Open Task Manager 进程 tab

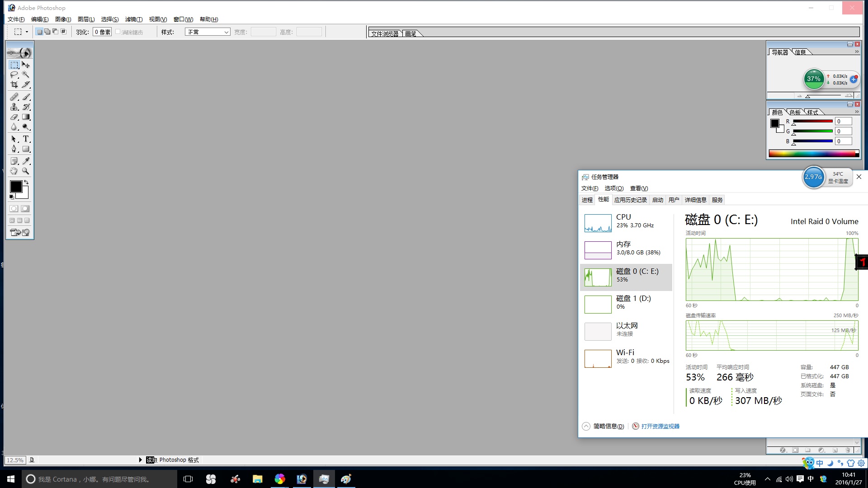point(587,200)
